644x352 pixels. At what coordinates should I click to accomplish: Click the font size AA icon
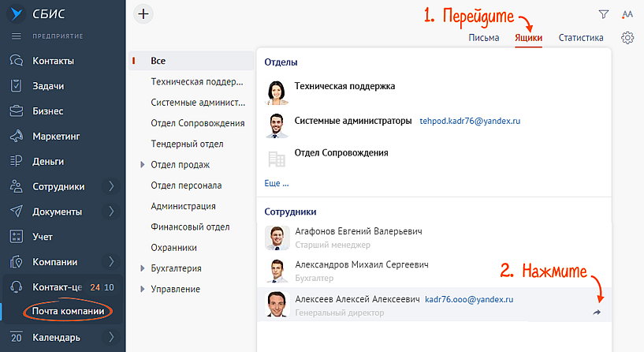627,14
